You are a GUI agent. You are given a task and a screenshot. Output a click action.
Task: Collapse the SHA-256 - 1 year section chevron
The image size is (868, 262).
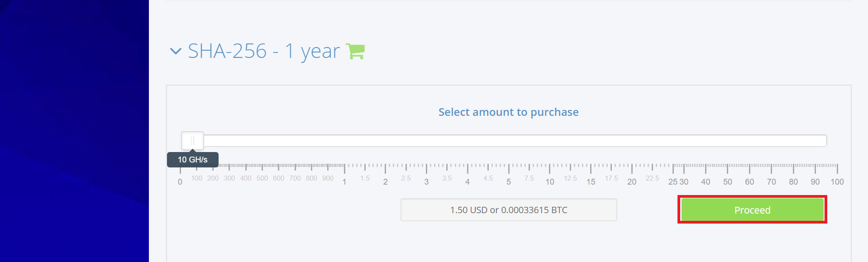[x=175, y=51]
